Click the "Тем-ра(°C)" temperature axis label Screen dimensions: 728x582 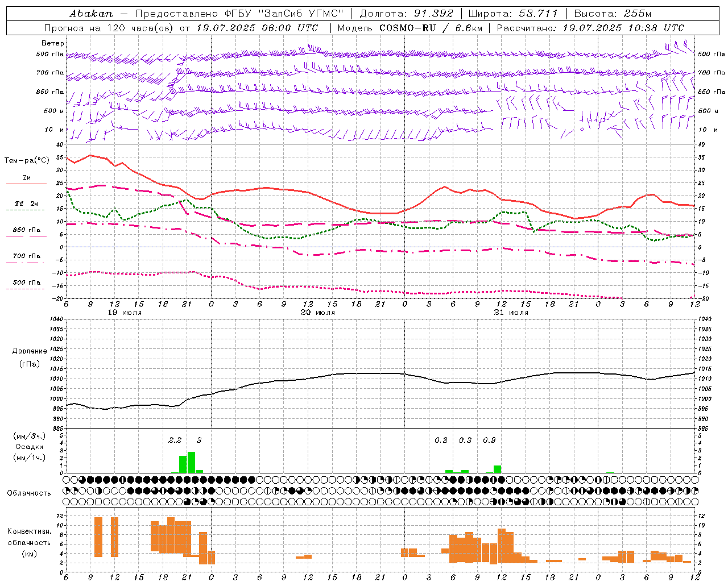coord(27,161)
